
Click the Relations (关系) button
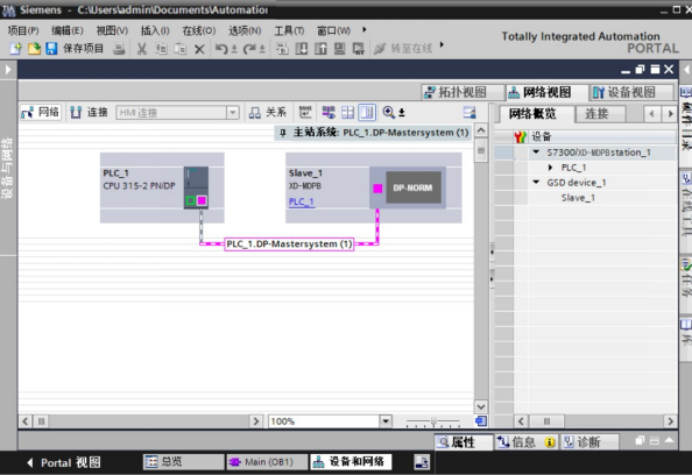point(267,112)
